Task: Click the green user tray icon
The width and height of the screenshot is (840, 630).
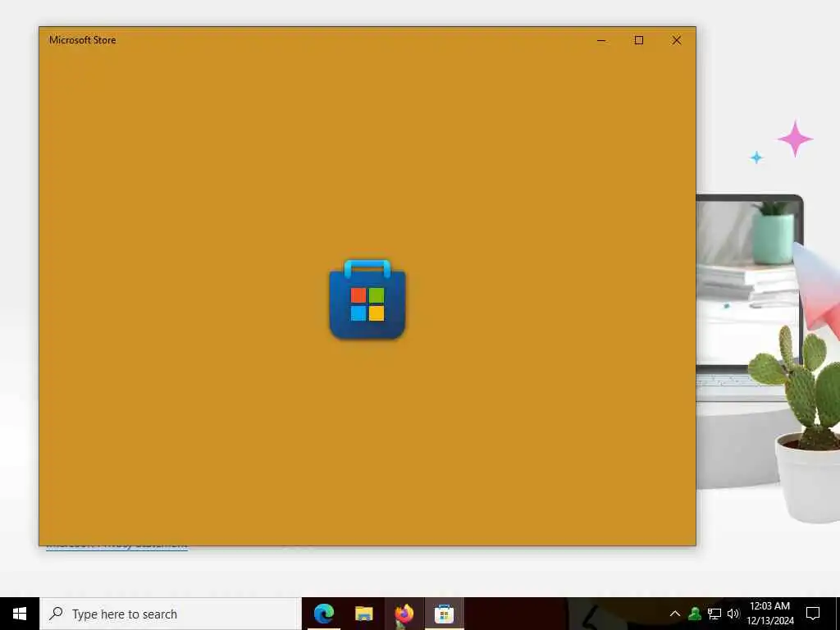Action: pyautogui.click(x=695, y=614)
